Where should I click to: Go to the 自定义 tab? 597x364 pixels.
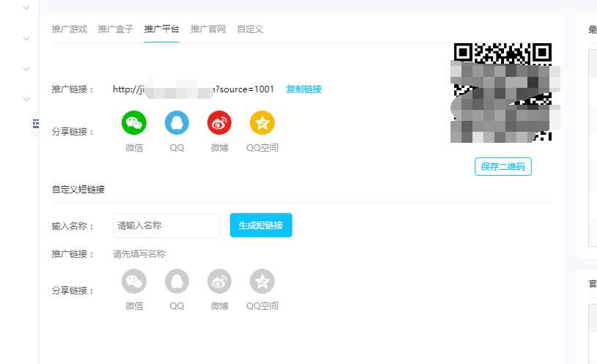(250, 29)
